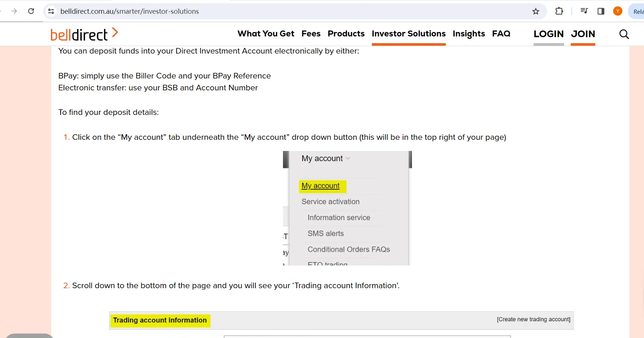
Task: Click the JOIN button
Action: (x=583, y=34)
